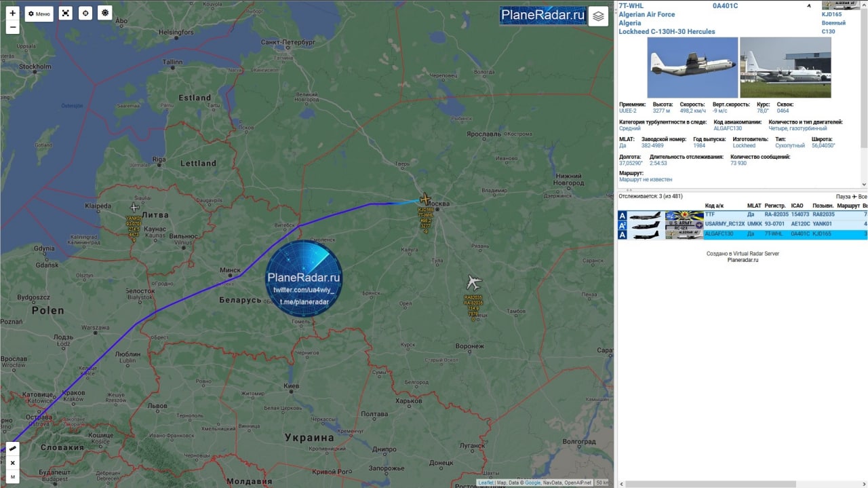The image size is (868, 488).
Task: Open the Leaflet attribution link
Action: (486, 483)
